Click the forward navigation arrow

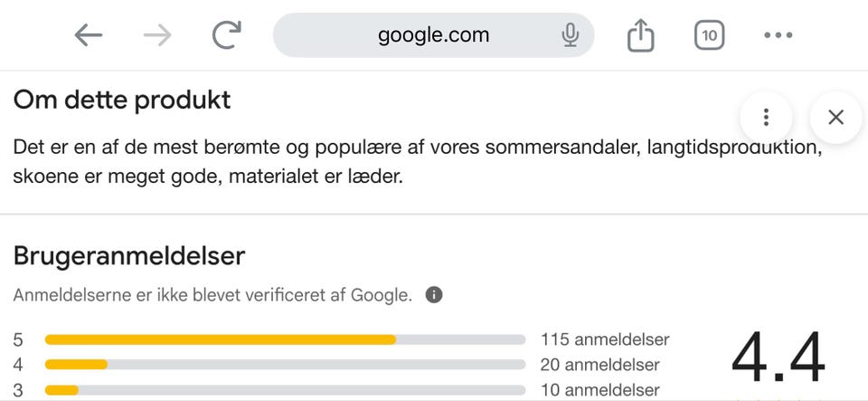[x=157, y=35]
